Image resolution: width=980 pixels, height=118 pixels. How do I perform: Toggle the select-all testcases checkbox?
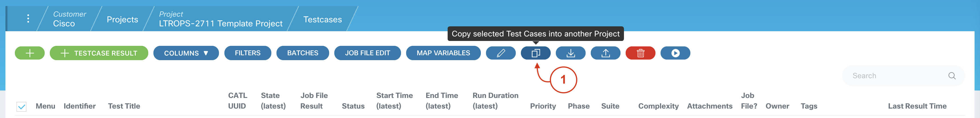pos(22,107)
